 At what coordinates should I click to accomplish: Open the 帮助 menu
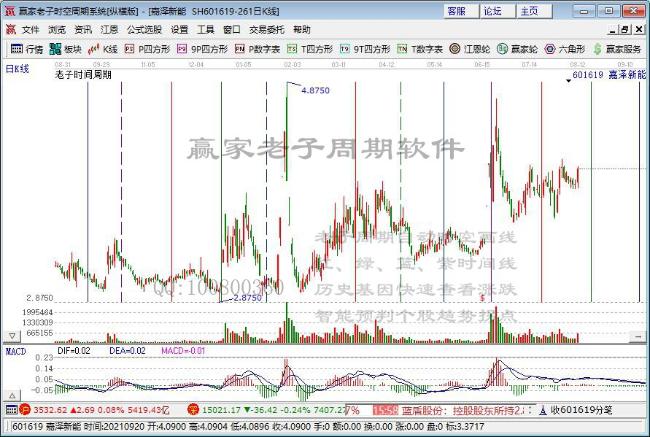click(301, 30)
